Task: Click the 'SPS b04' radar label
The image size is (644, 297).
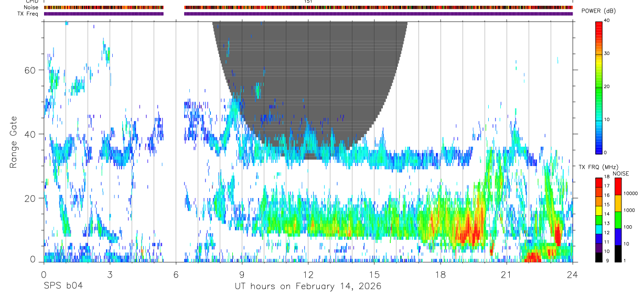Action: 63,287
